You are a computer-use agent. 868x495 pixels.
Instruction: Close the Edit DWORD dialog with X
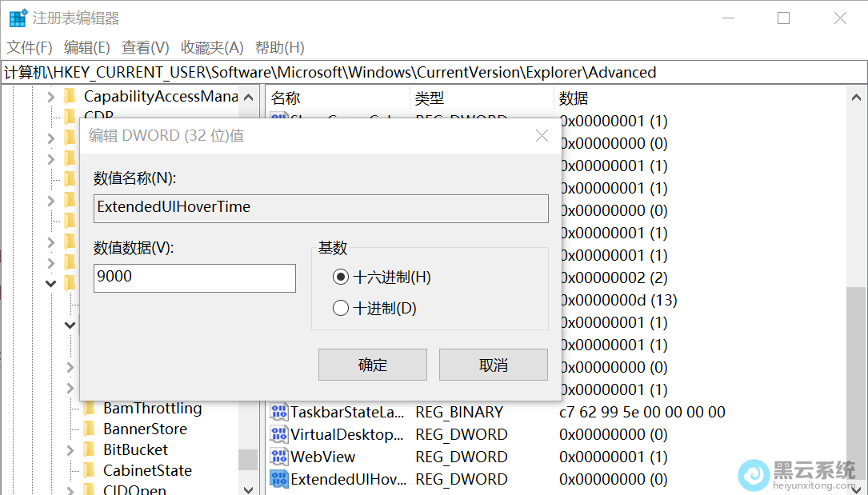point(542,136)
